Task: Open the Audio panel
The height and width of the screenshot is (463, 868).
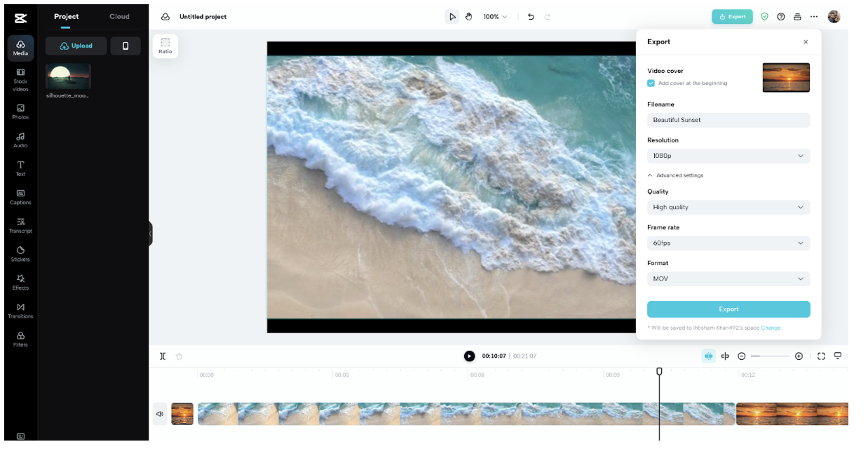Action: pyautogui.click(x=20, y=140)
